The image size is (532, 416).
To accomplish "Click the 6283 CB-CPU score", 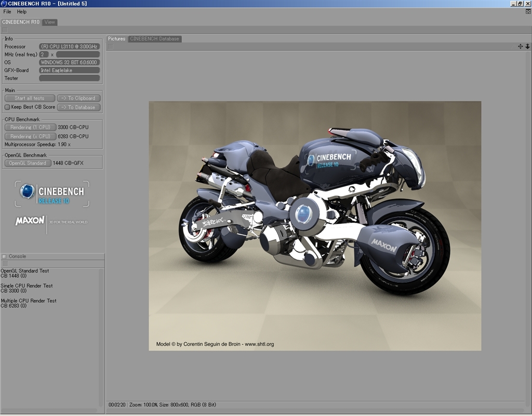I will tap(73, 136).
